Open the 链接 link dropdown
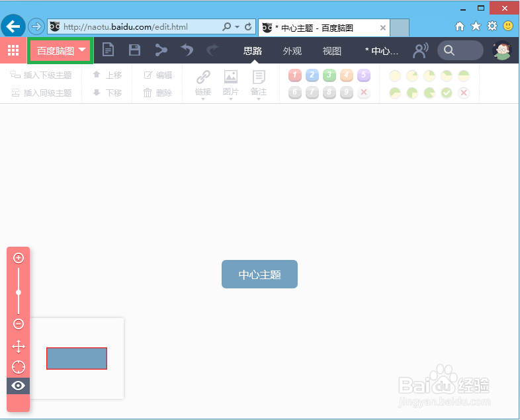The image size is (520, 420). coord(203,85)
